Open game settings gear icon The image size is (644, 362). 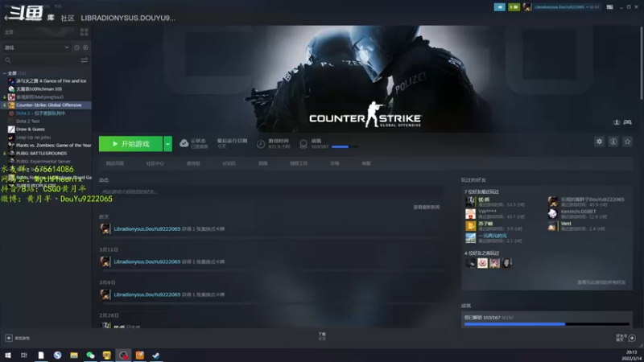tap(599, 142)
